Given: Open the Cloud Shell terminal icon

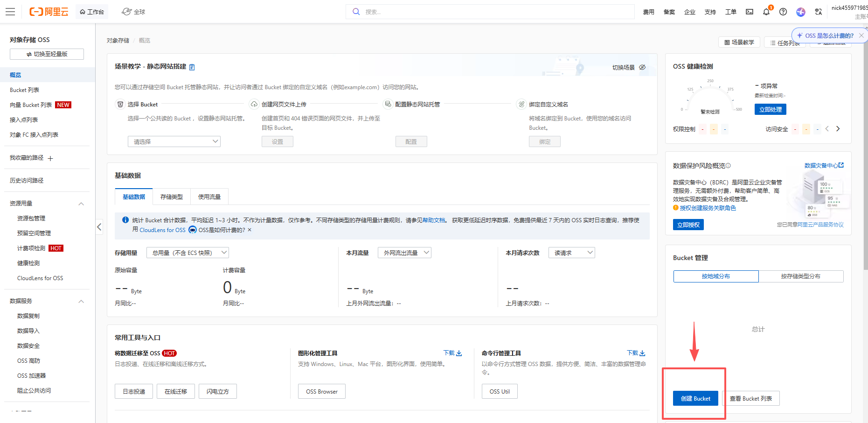Looking at the screenshot, I should 750,12.
